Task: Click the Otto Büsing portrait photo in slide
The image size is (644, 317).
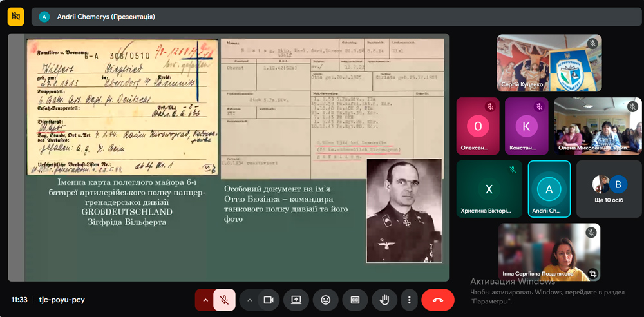Action: point(404,211)
